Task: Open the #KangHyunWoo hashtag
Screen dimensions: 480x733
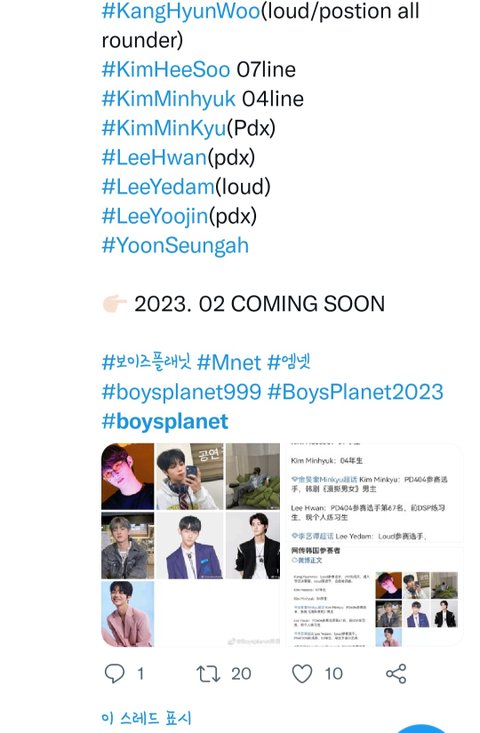Action: coord(181,11)
